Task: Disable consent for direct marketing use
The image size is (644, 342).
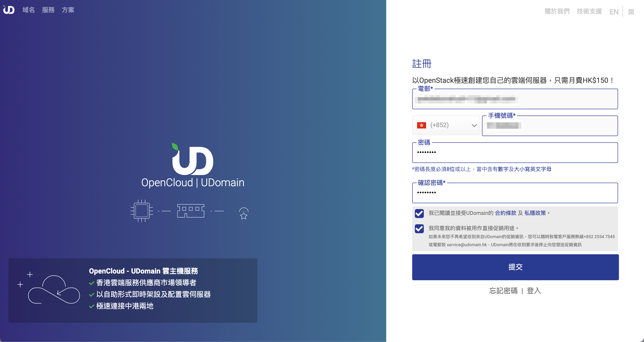Action: coord(419,228)
